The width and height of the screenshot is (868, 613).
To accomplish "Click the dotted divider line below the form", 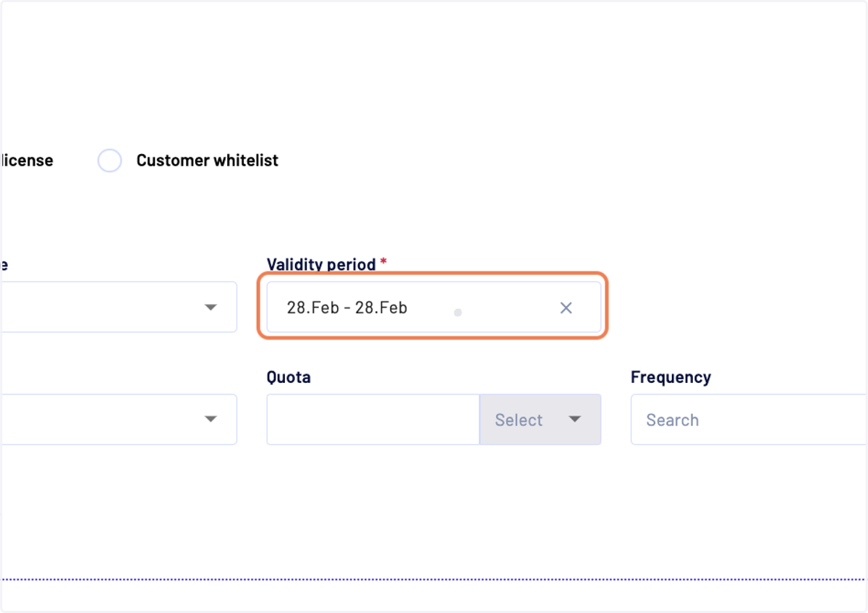I will pos(434,579).
